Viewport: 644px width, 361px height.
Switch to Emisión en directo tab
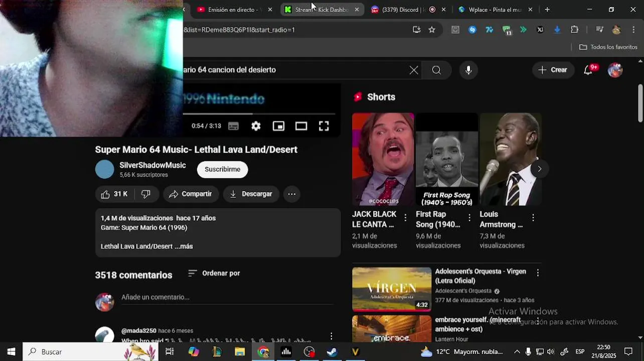[234, 10]
